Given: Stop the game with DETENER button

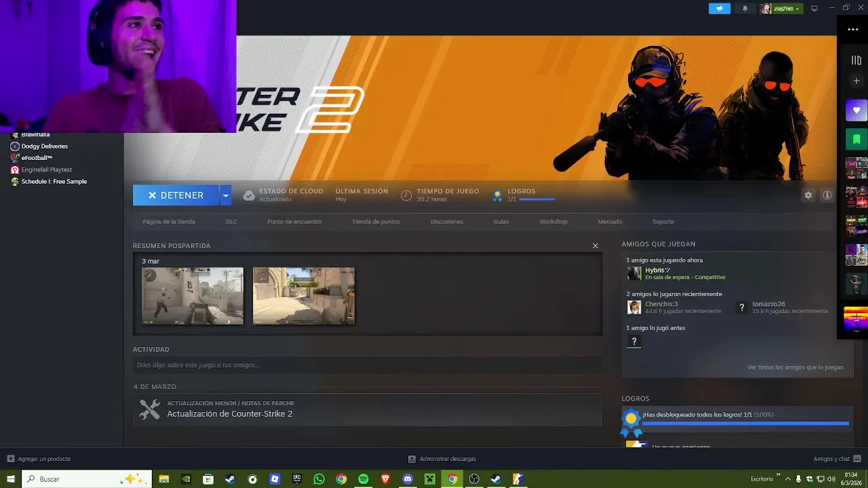Looking at the screenshot, I should tap(176, 195).
